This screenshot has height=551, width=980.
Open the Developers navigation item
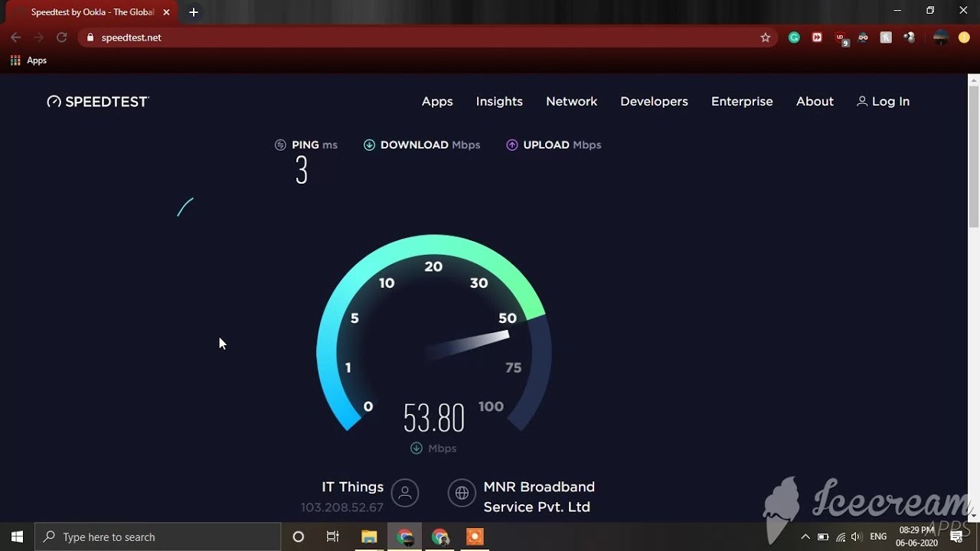(654, 101)
